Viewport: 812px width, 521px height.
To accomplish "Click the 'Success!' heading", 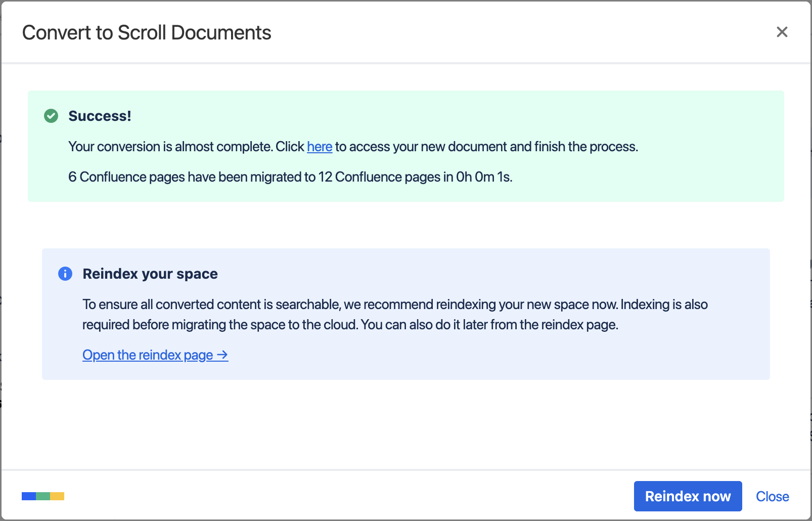I will click(100, 116).
